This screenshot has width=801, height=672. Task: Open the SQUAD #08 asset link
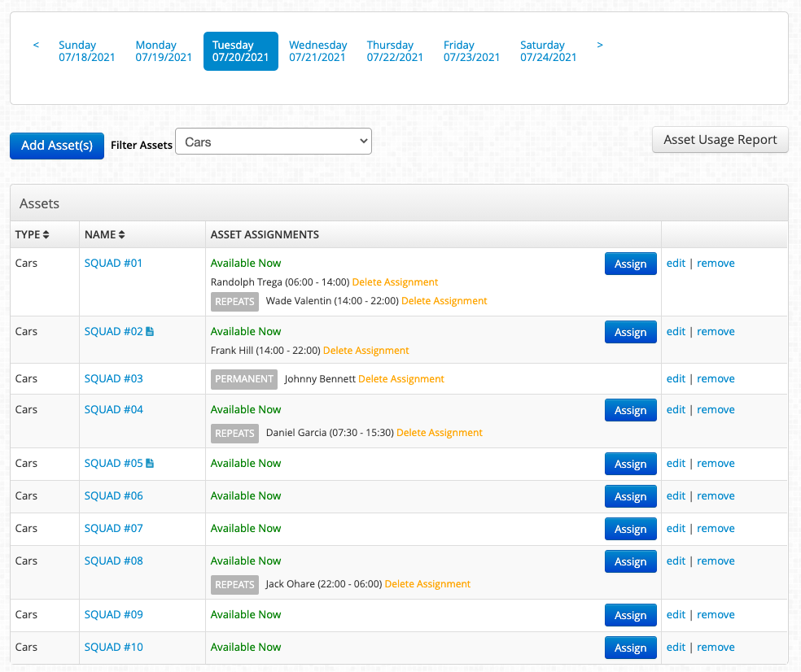113,561
